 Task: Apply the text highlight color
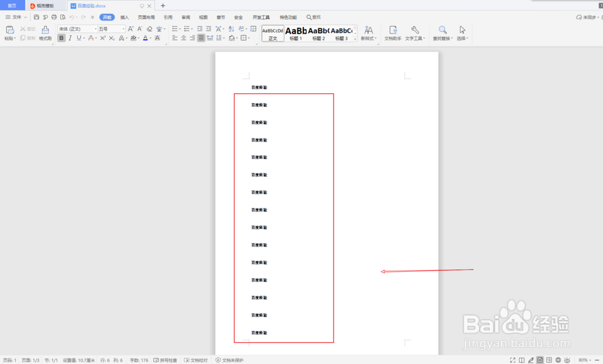tap(133, 38)
